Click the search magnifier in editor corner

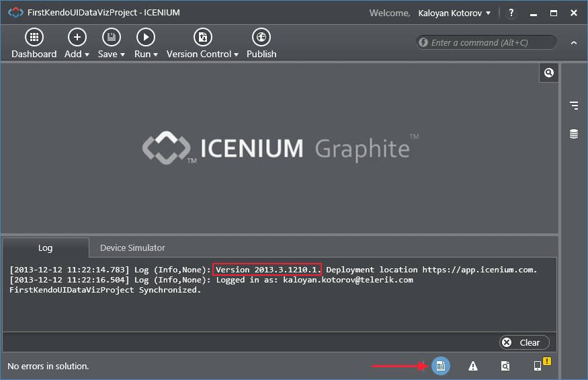coord(548,73)
